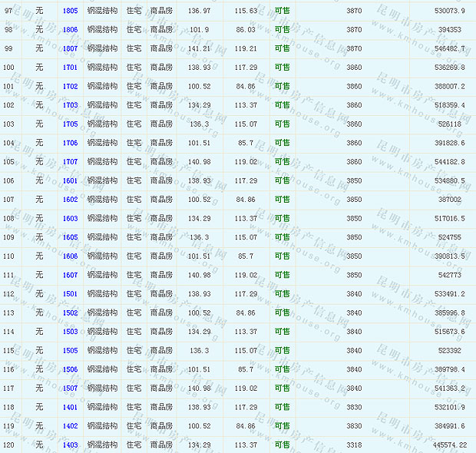View room 1506 details
This screenshot has width=476, height=453.
point(70,369)
